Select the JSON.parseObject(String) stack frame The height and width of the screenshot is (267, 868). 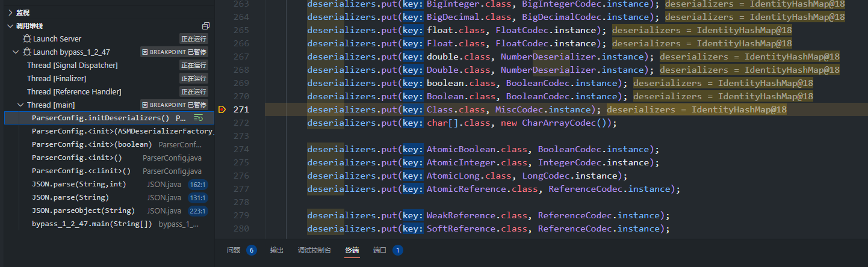[83, 211]
